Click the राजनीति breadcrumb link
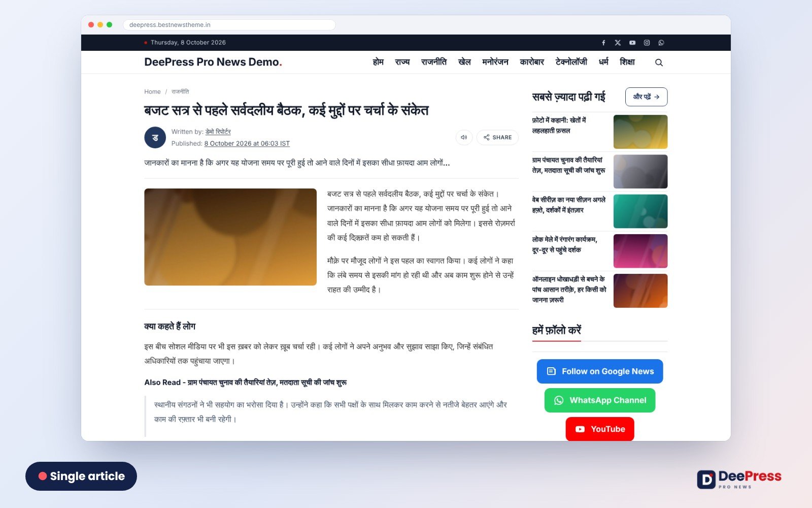 180,92
